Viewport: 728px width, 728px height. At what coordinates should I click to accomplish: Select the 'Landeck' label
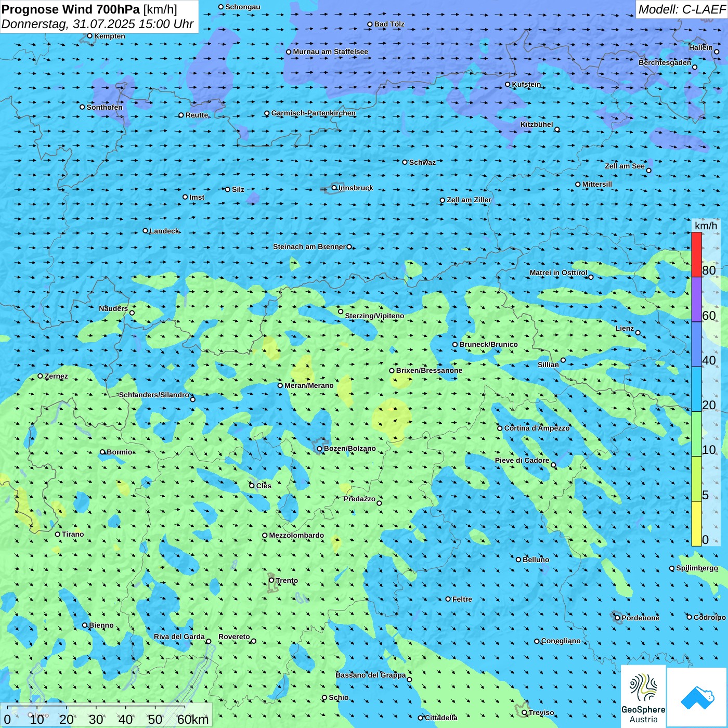164,231
